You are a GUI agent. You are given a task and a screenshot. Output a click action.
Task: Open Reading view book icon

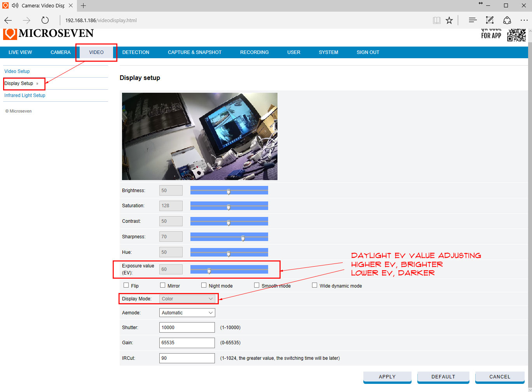pos(437,20)
